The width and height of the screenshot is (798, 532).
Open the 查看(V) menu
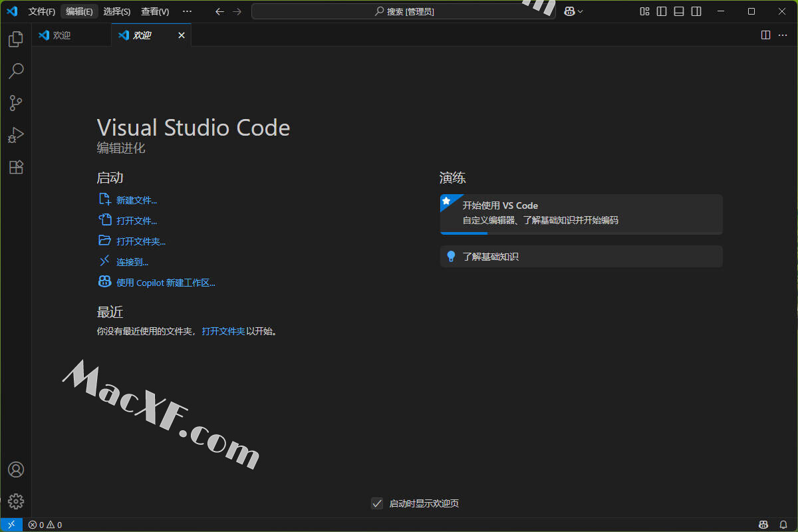pos(155,11)
